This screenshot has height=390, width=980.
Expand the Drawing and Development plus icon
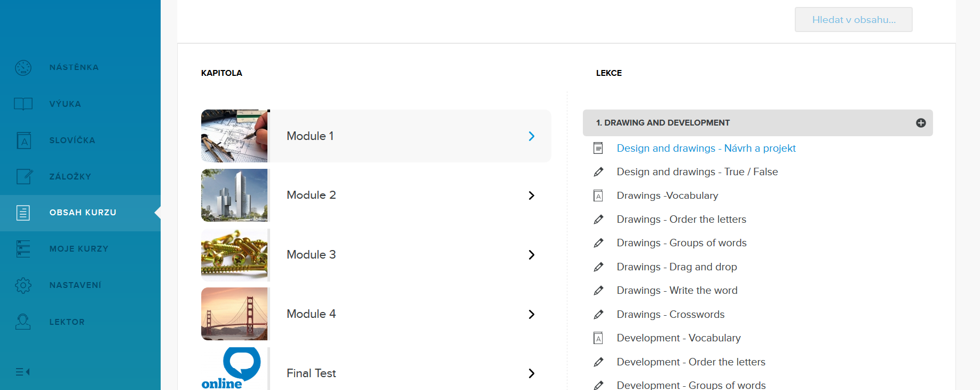pos(921,123)
